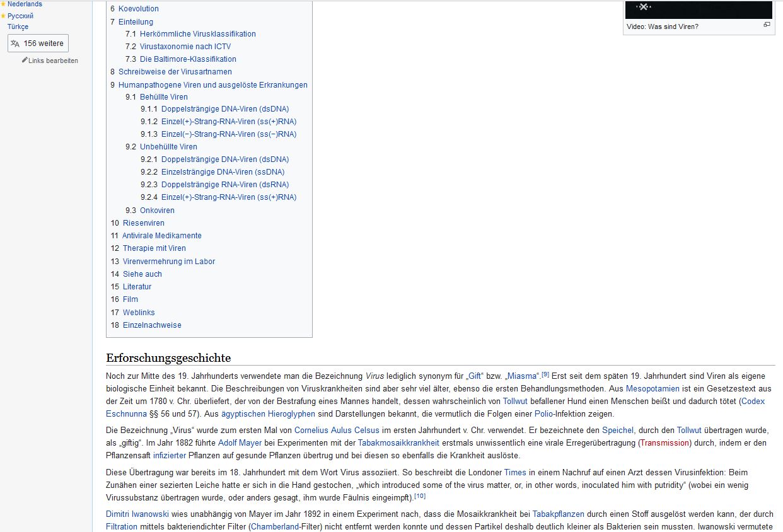Jump to 18 Einzelnachweise section

click(152, 325)
